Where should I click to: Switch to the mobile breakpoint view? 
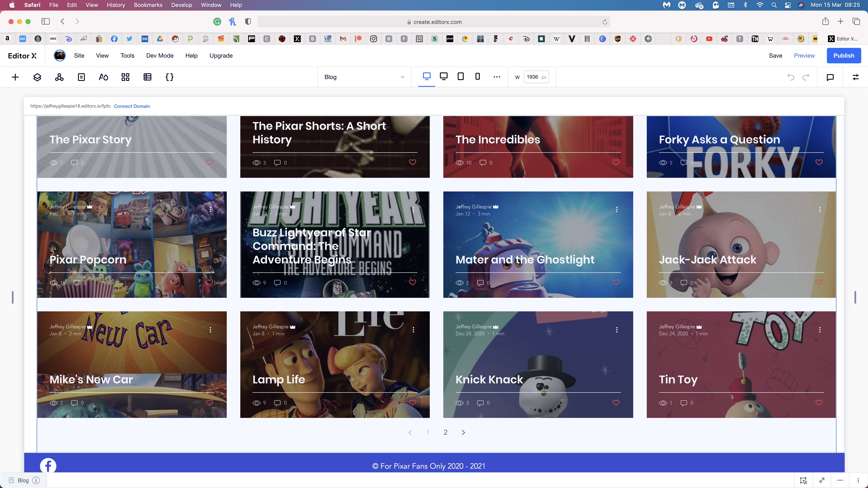[x=477, y=76]
